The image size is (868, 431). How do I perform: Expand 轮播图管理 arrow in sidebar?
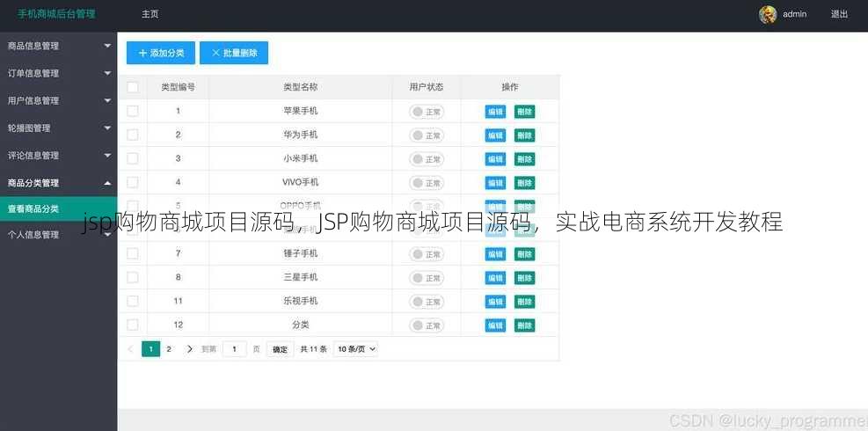point(107,128)
